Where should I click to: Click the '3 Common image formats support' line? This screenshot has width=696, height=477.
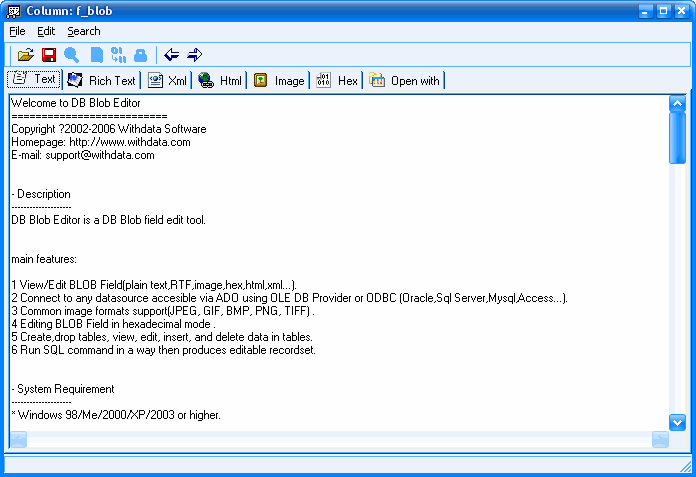pos(163,311)
